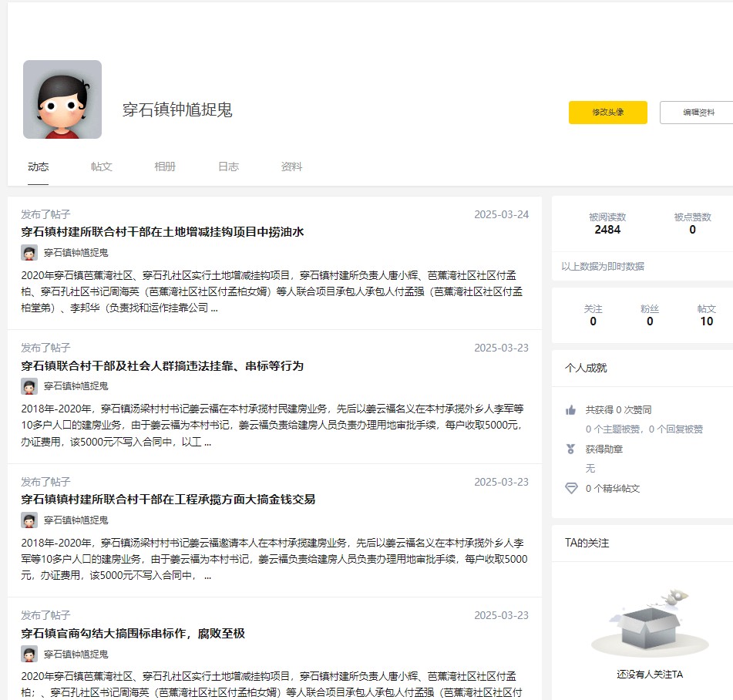The height and width of the screenshot is (700, 733).
Task: Open the post about 工程承揽方面大搞金钱交易
Action: [x=168, y=500]
